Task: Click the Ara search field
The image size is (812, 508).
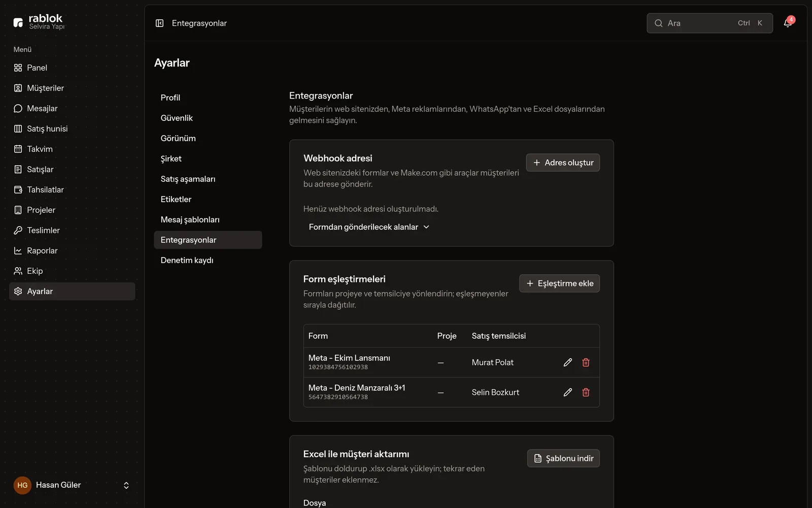Action: (709, 23)
